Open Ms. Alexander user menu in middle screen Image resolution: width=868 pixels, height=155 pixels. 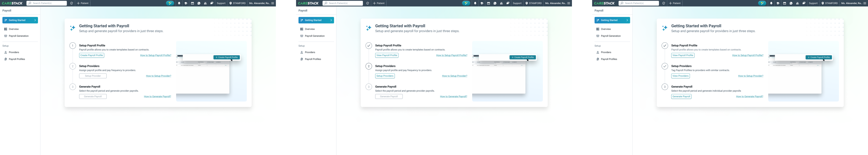coord(556,3)
